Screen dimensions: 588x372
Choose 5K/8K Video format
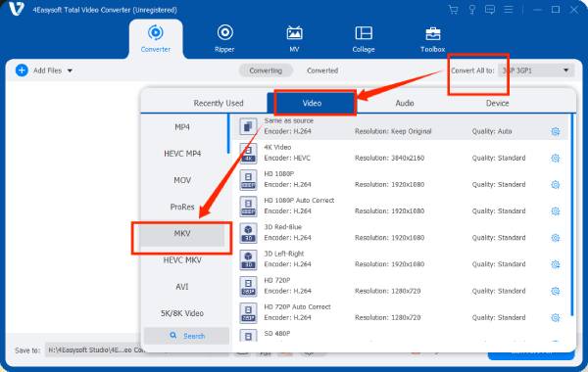click(x=182, y=313)
